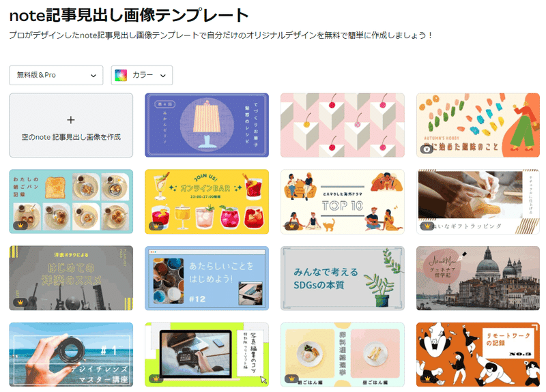
Task: Open the breakfast and lunch plates template
Action: 343,355
